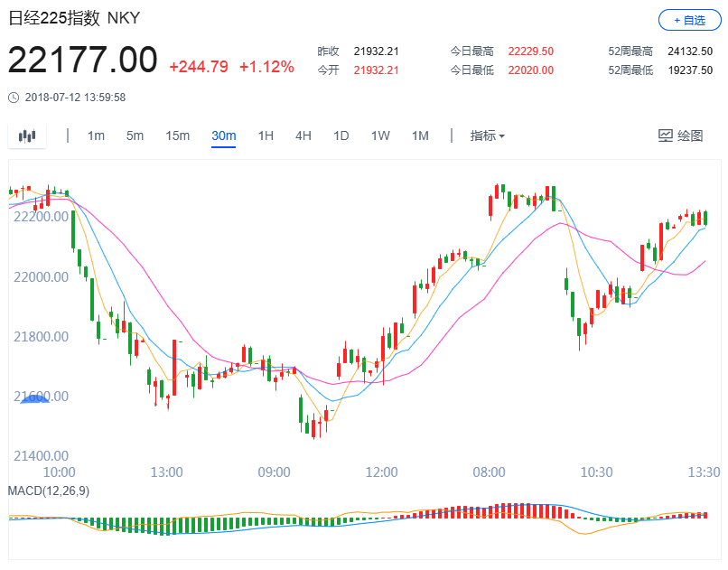
Task: Click today's low value 22020.00
Action: coord(531,70)
